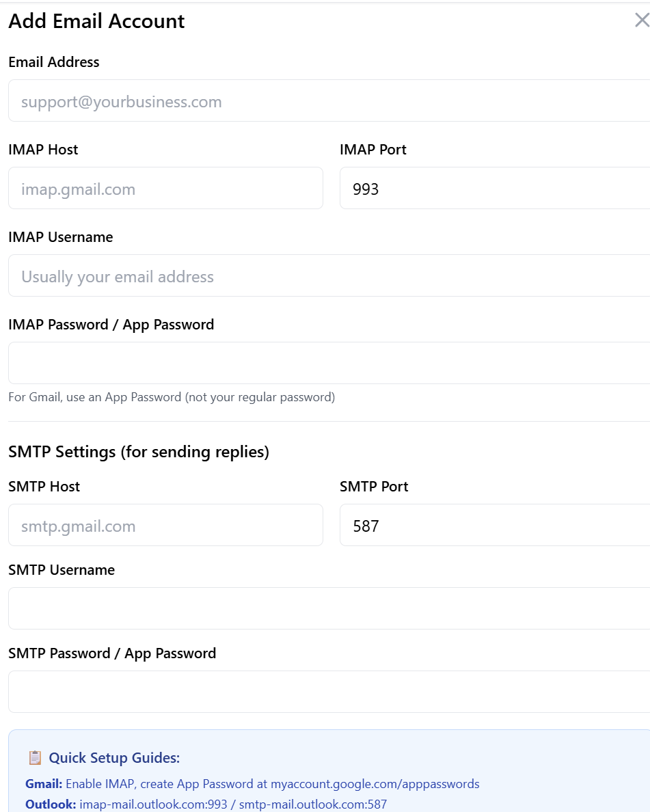Close the Add Email Account dialog
Image resolution: width=650 pixels, height=812 pixels.
point(641,21)
